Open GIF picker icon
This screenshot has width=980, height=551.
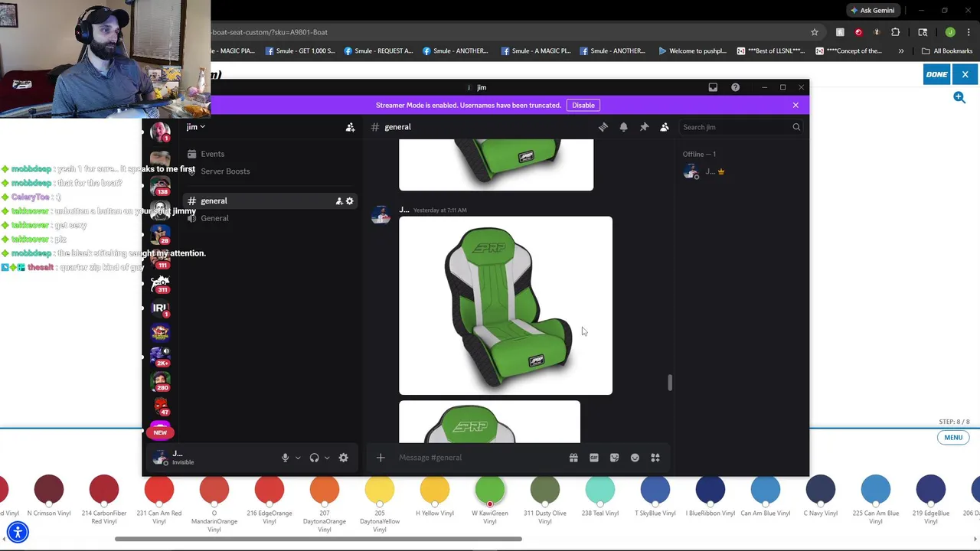[594, 458]
